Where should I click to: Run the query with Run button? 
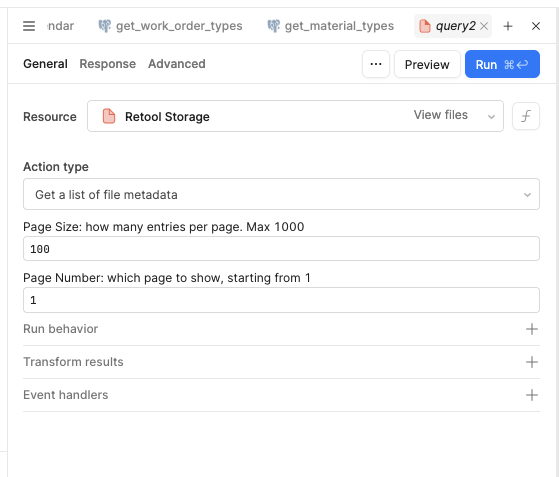[502, 64]
